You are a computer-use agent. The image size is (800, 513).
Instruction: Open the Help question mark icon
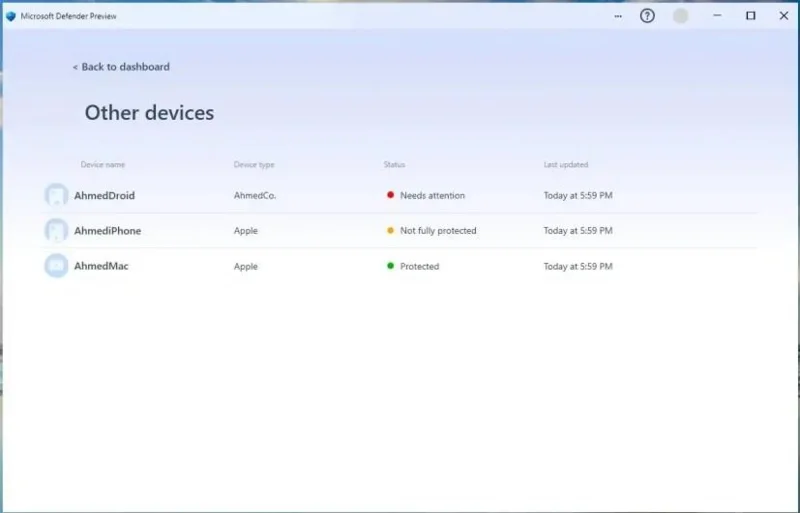coord(647,16)
